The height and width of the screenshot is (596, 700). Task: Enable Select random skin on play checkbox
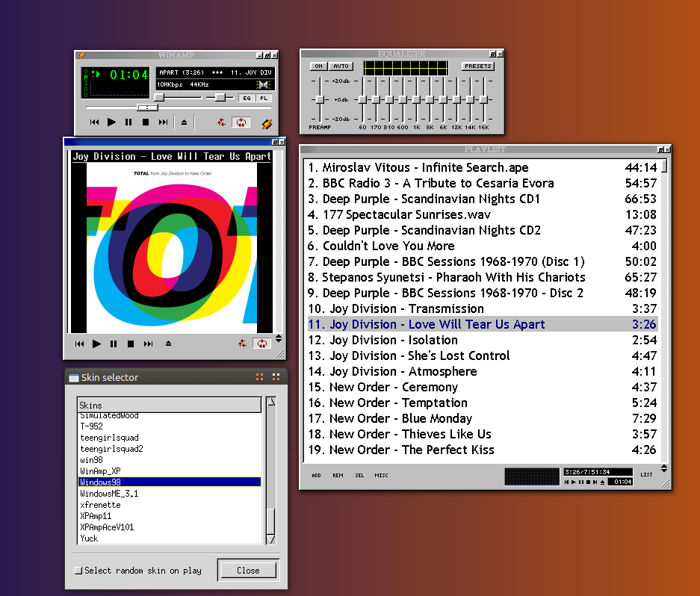pyautogui.click(x=78, y=571)
